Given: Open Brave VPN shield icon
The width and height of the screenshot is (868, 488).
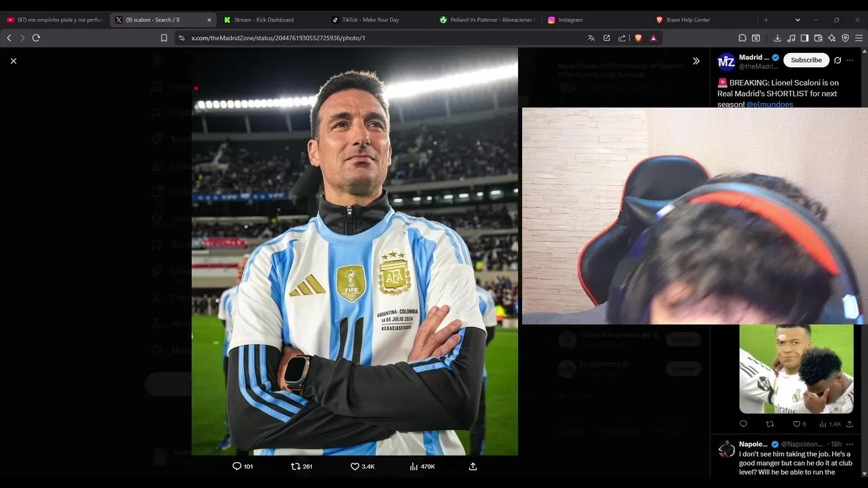Looking at the screenshot, I should click(x=845, y=38).
